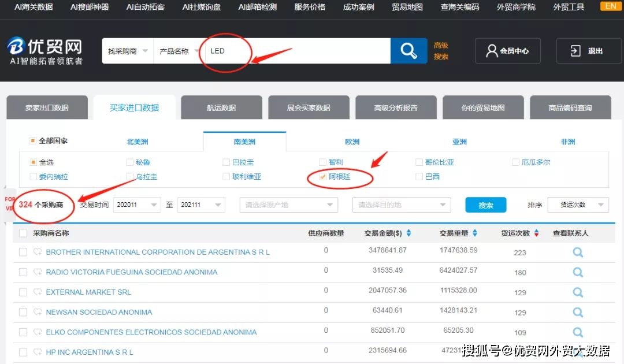View contacts for ELKO COMPONENTES ELECTRONICOS
This screenshot has width=624, height=364.
[578, 332]
